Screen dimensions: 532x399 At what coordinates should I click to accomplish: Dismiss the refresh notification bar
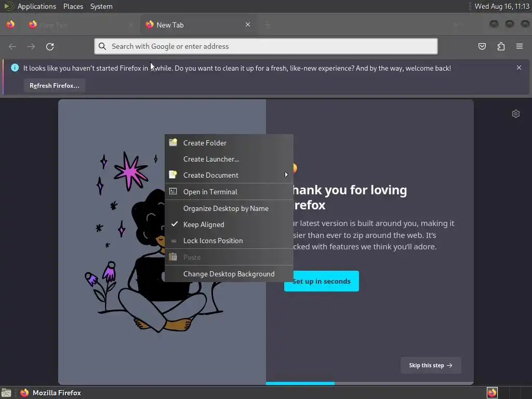(x=519, y=68)
